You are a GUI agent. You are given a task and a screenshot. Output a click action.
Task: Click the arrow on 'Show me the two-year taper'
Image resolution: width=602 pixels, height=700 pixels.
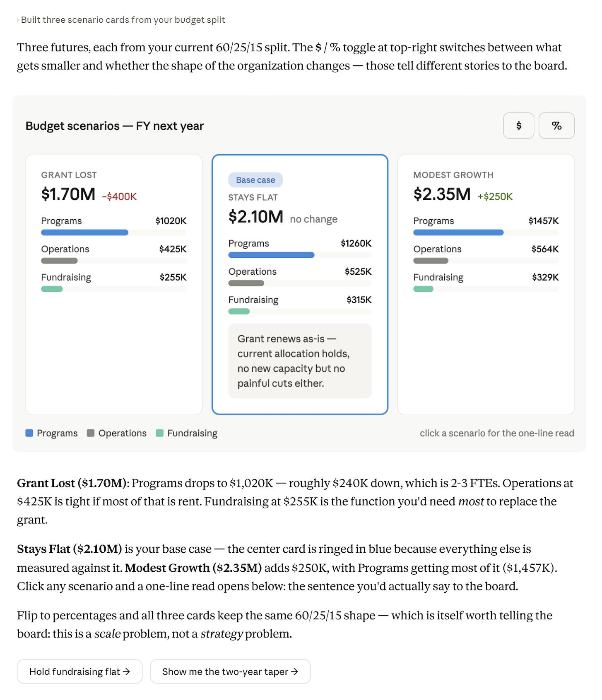point(294,671)
